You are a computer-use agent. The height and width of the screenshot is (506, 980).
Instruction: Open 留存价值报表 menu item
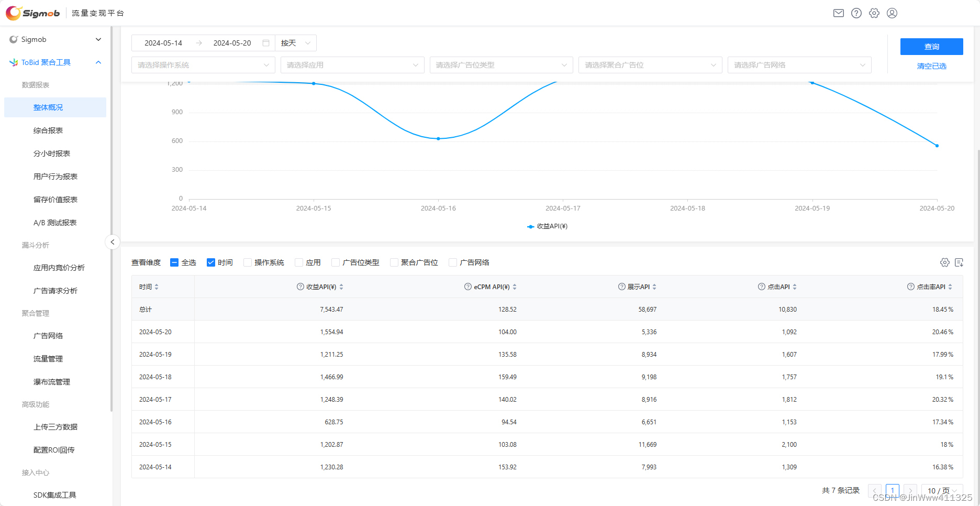55,200
